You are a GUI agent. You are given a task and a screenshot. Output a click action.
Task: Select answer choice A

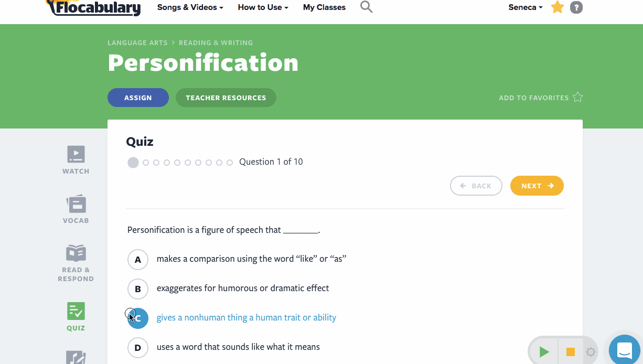point(138,259)
